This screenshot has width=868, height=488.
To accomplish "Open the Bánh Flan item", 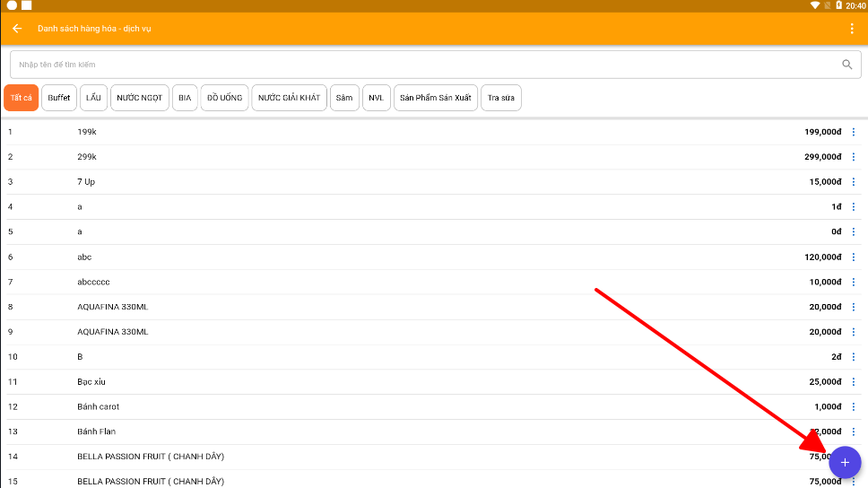I will 434,431.
